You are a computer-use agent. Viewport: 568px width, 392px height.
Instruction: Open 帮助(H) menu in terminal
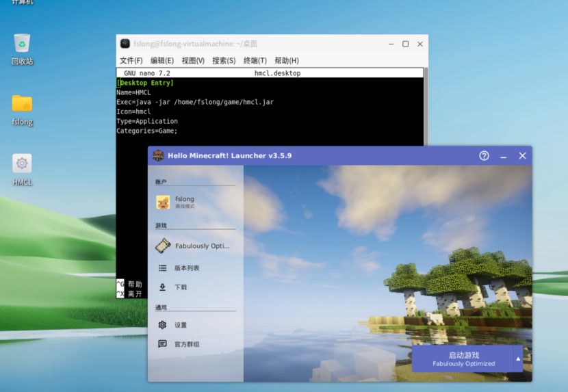[287, 60]
